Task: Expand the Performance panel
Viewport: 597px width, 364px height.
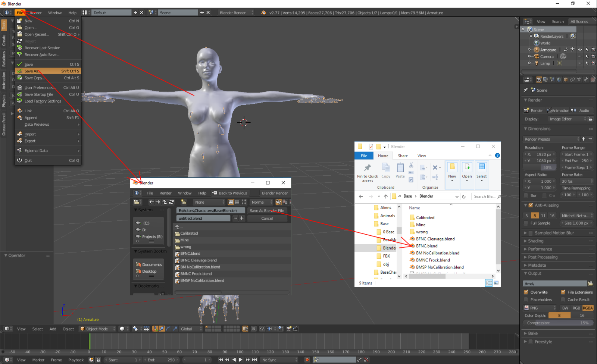Action: 540,249
